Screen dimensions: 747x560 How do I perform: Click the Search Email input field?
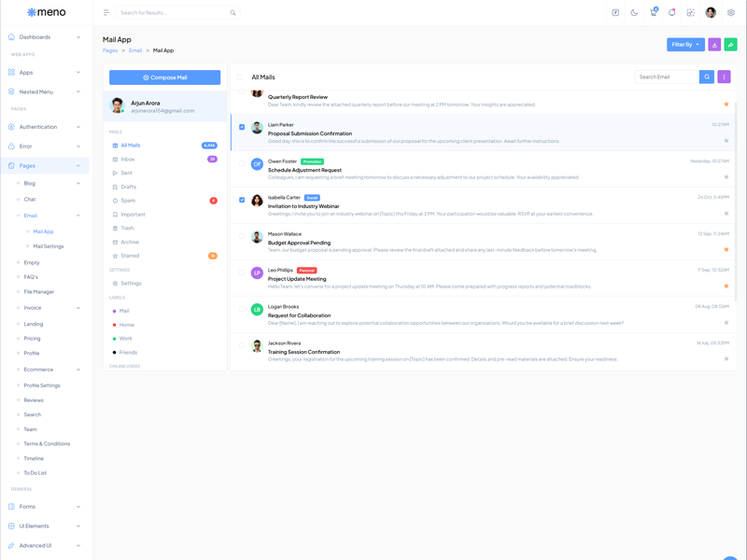(666, 77)
